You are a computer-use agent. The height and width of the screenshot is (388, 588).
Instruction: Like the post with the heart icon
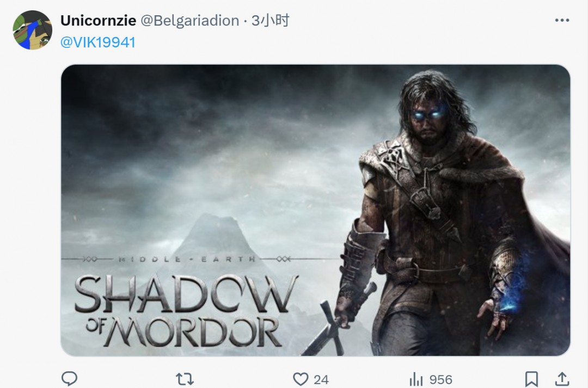301,379
